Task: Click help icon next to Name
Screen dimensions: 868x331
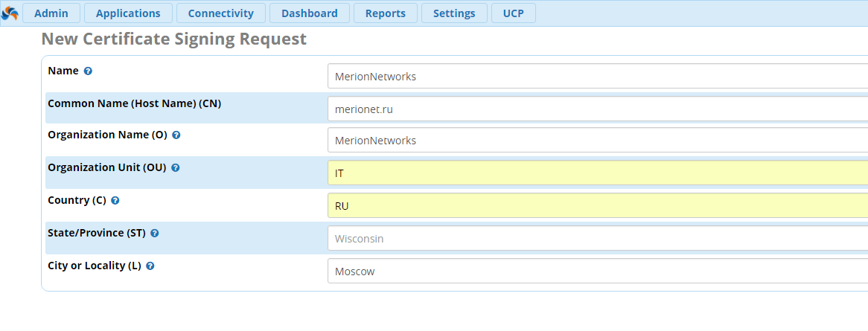Action: 88,71
